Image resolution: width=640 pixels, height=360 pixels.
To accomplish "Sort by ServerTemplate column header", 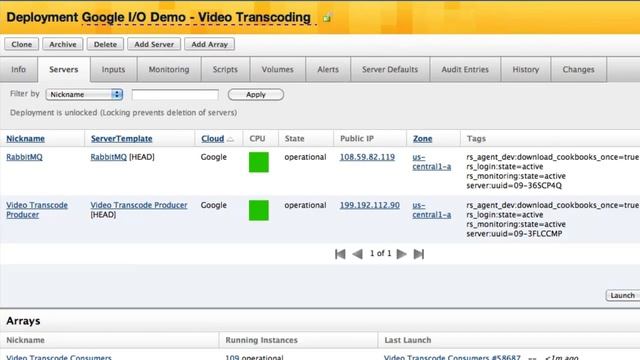I will [x=122, y=139].
